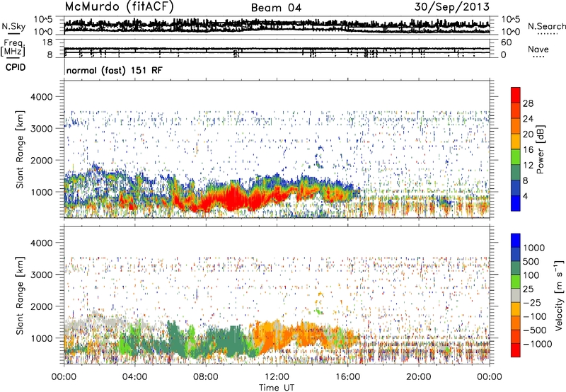Click the light green Power colorbar segment between 12 and 16
Screen dimensions: 566x392
point(516,157)
